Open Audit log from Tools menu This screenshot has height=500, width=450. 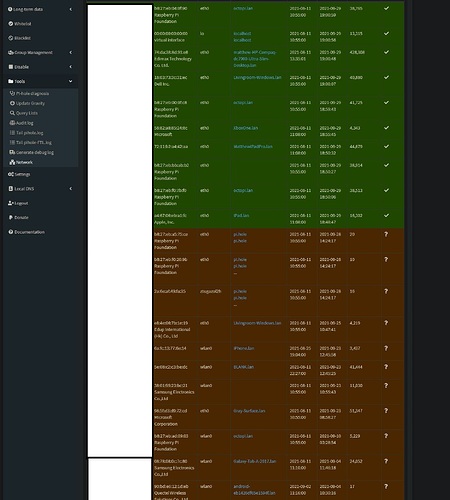(22, 123)
